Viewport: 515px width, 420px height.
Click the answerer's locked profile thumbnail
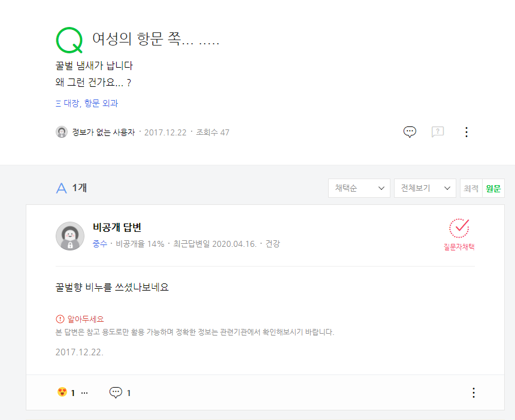pyautogui.click(x=70, y=236)
